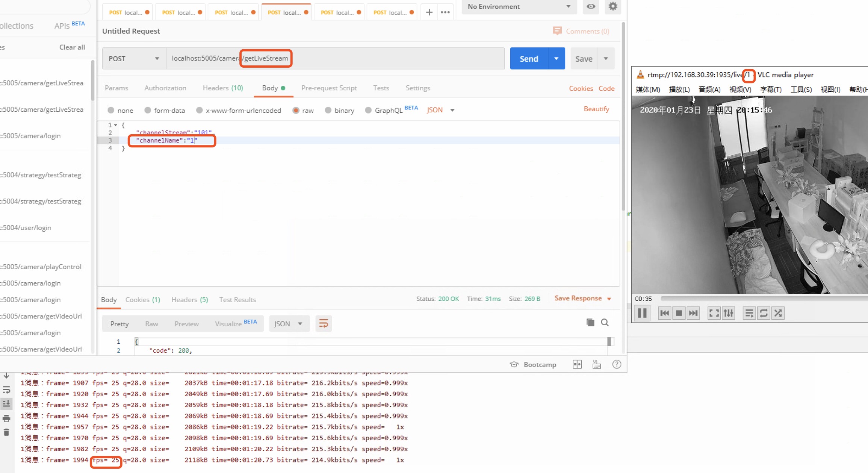Click the Beautify link
The width and height of the screenshot is (868, 473).
pos(596,109)
